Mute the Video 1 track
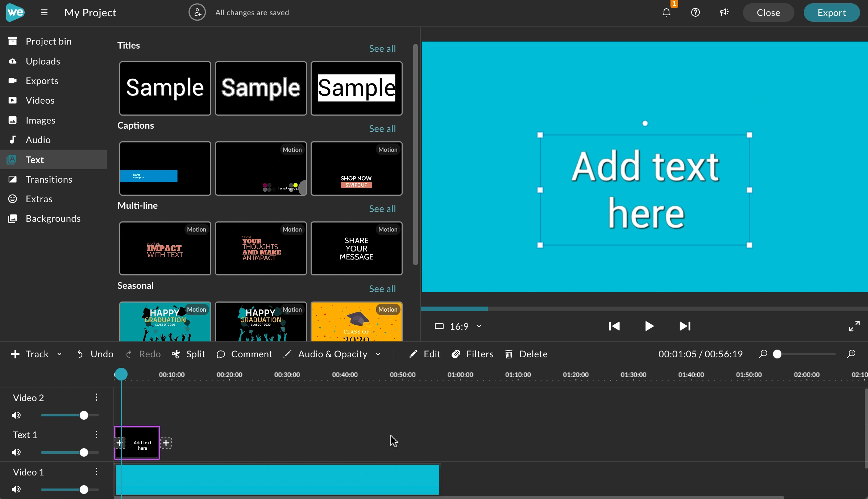 [16, 490]
